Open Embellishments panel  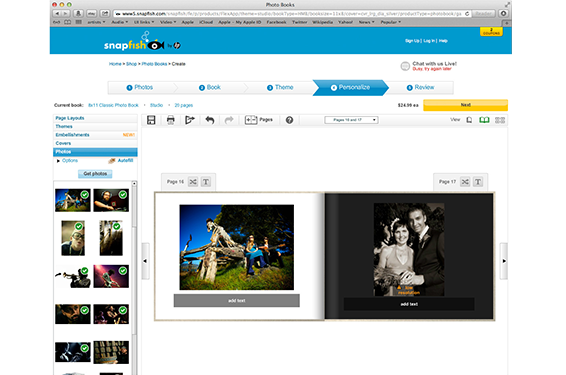(x=95, y=135)
